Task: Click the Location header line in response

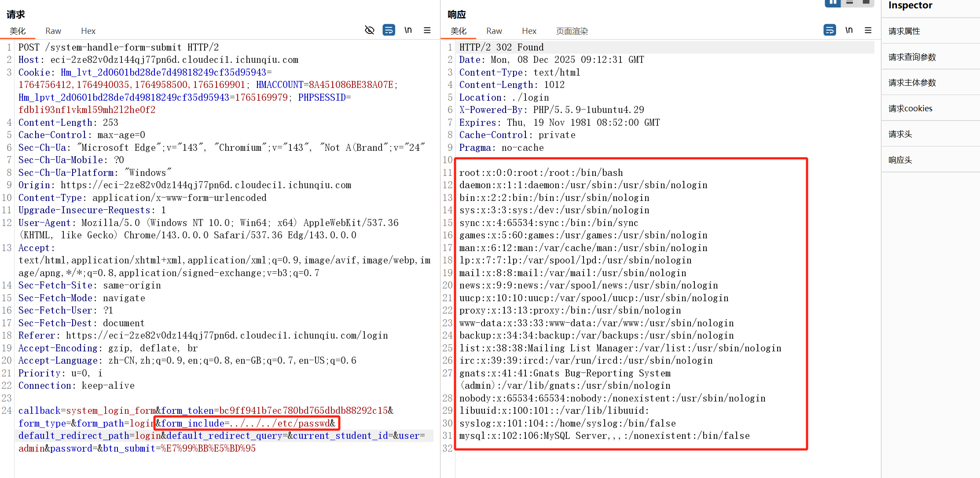Action: [x=504, y=97]
